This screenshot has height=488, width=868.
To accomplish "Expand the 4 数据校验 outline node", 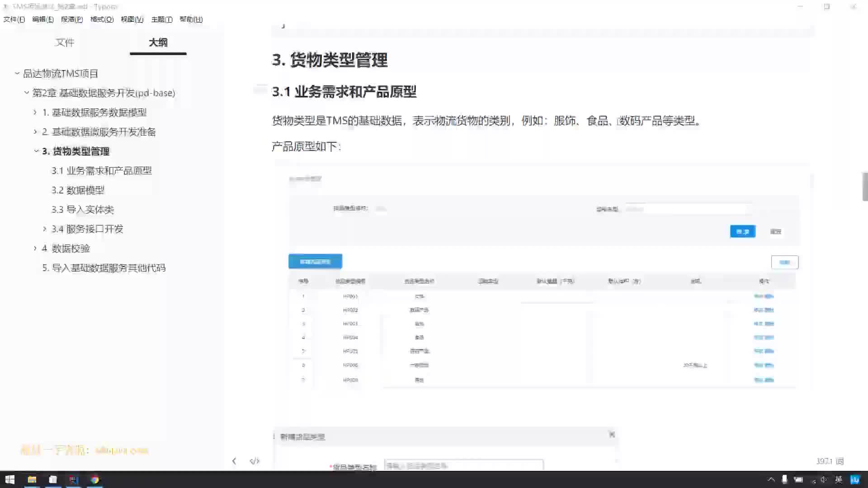I will (35, 249).
